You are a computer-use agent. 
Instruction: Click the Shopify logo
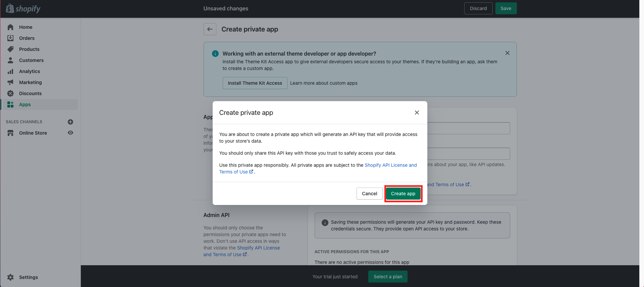click(x=23, y=8)
